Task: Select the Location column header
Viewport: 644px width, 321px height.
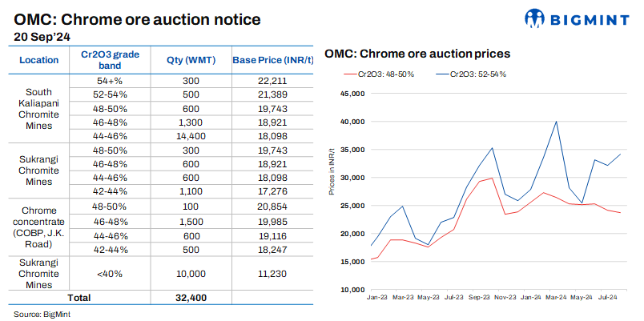Action: pos(39,60)
